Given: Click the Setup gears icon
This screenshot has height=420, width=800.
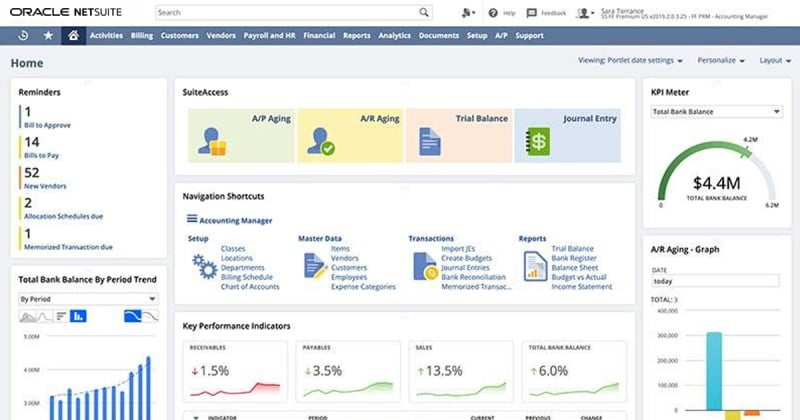Looking at the screenshot, I should click(x=205, y=267).
